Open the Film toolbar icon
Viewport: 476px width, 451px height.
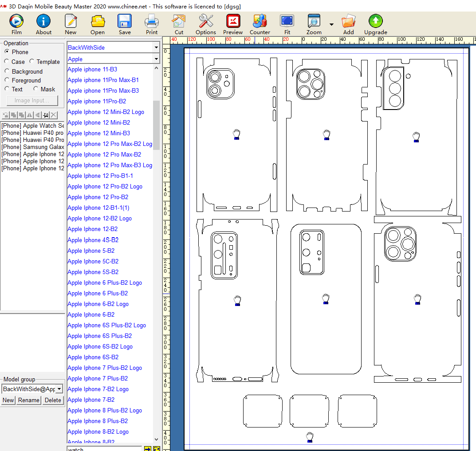point(16,21)
